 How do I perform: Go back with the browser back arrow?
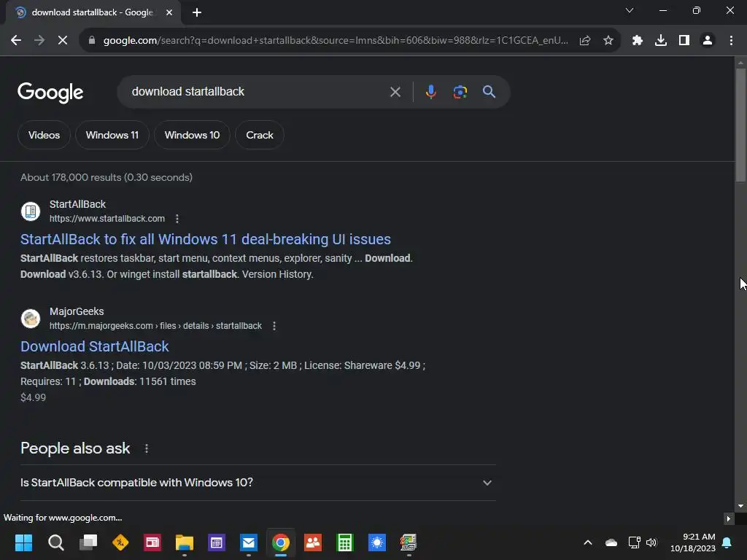click(16, 41)
